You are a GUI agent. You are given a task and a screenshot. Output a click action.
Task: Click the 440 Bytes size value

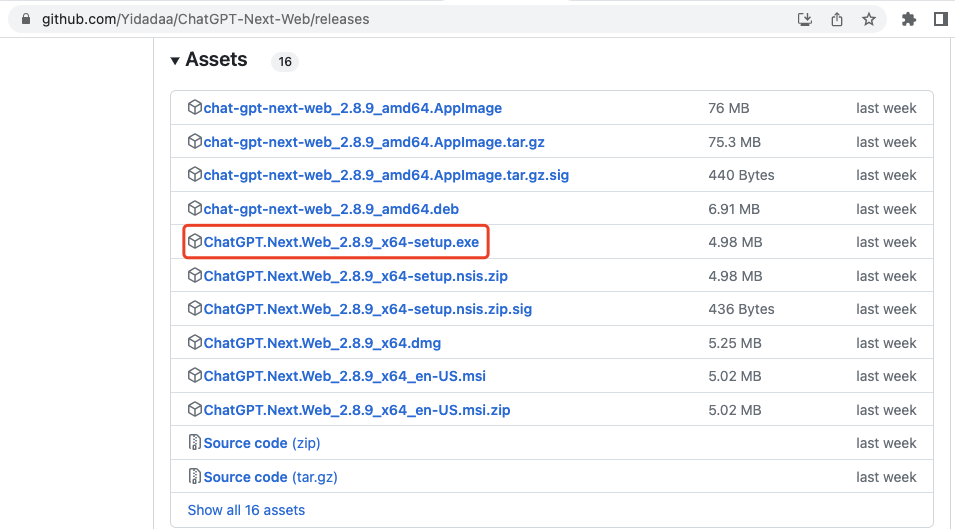(741, 175)
